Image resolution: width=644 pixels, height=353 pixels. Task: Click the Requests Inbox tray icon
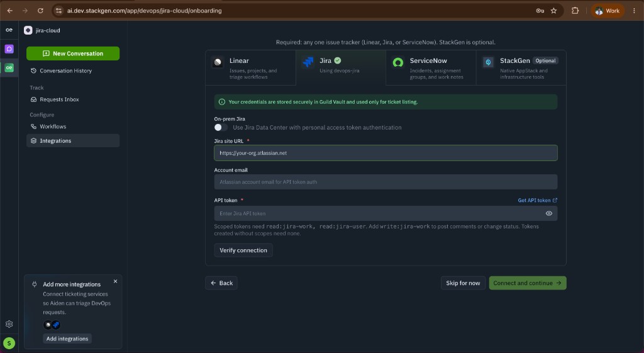click(x=34, y=99)
